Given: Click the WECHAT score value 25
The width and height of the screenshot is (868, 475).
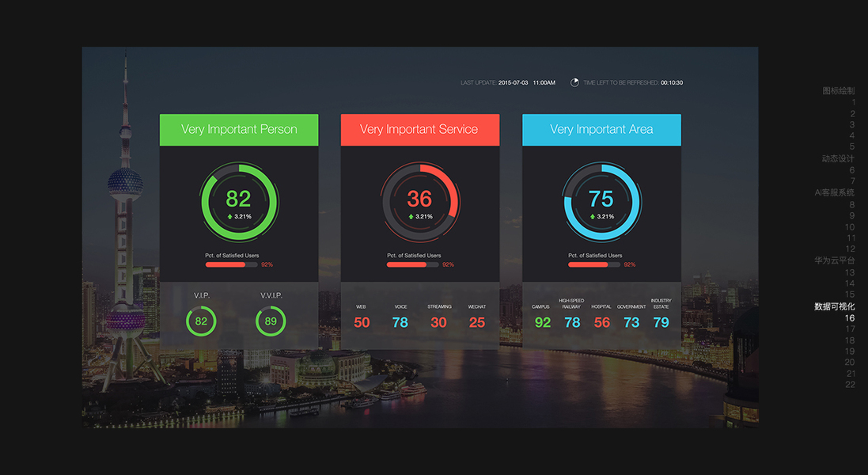Looking at the screenshot, I should pyautogui.click(x=476, y=322).
